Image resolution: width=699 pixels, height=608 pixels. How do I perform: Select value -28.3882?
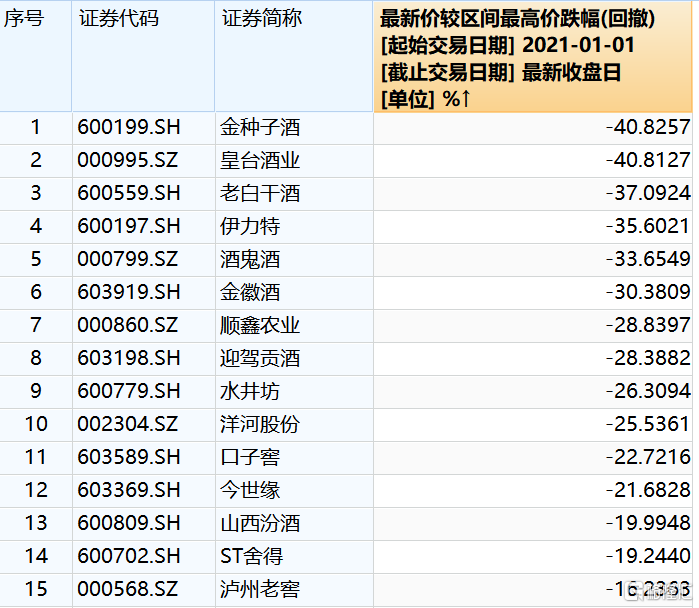[x=648, y=358]
